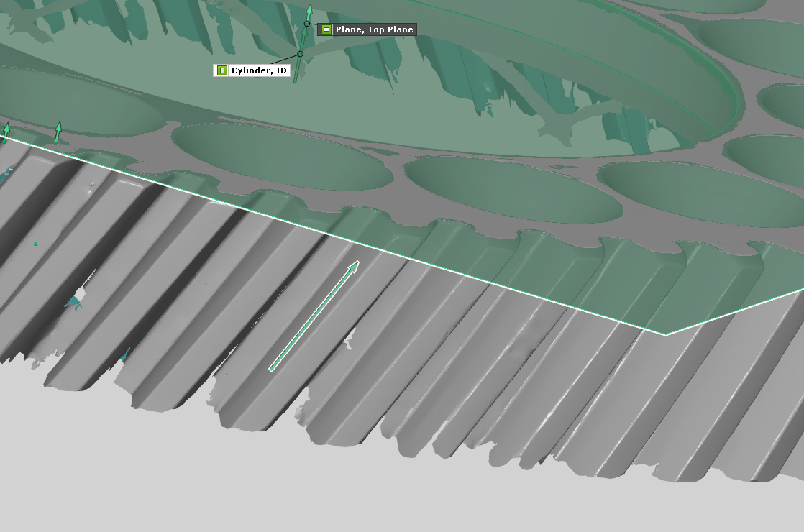Pick the corner vertex of the white plane boundary
This screenshot has height=532, width=804.
pyautogui.click(x=665, y=335)
